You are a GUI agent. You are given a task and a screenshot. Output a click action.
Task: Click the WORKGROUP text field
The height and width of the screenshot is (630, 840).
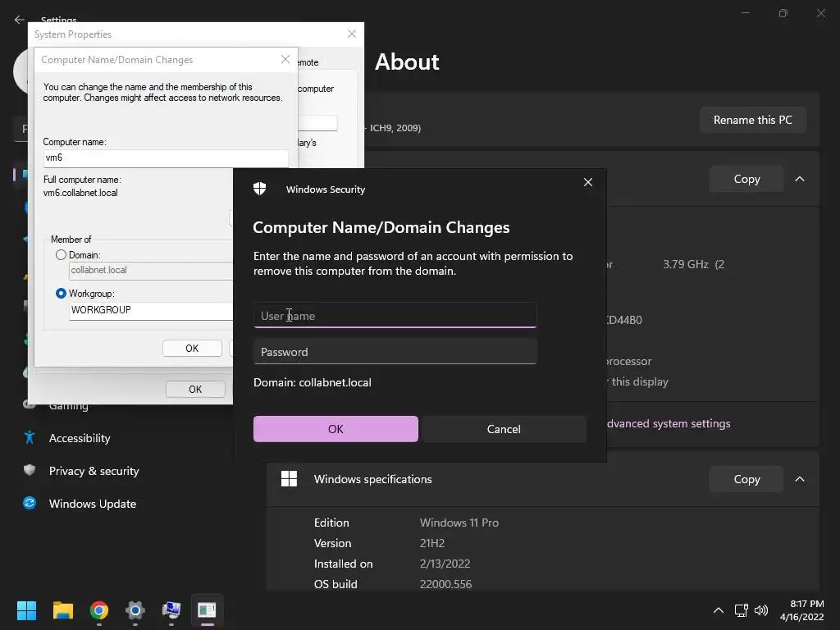[x=151, y=311]
